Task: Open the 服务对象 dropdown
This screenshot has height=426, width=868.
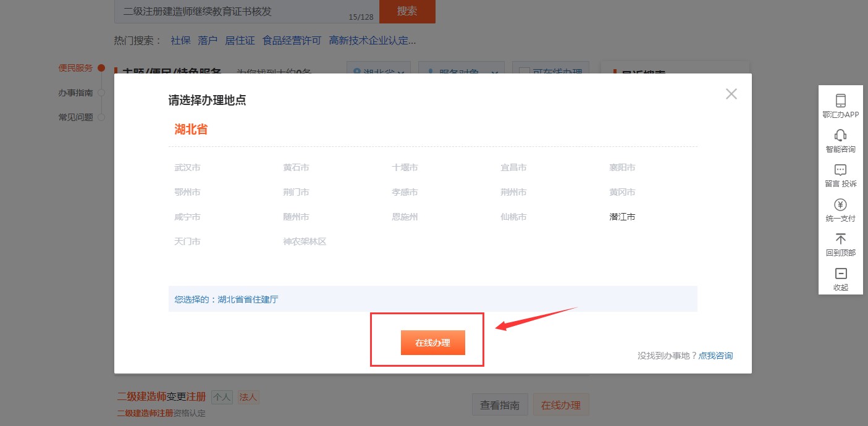Action: 461,68
